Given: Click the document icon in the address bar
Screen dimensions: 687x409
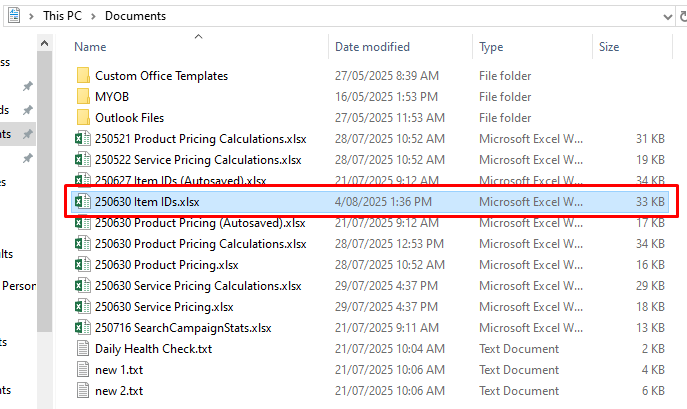Looking at the screenshot, I should [x=14, y=15].
